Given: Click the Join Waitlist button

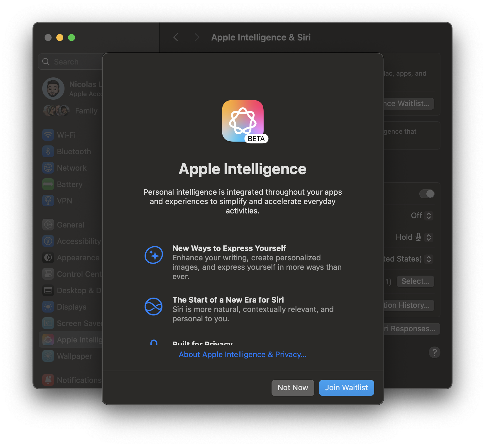Looking at the screenshot, I should click(346, 388).
